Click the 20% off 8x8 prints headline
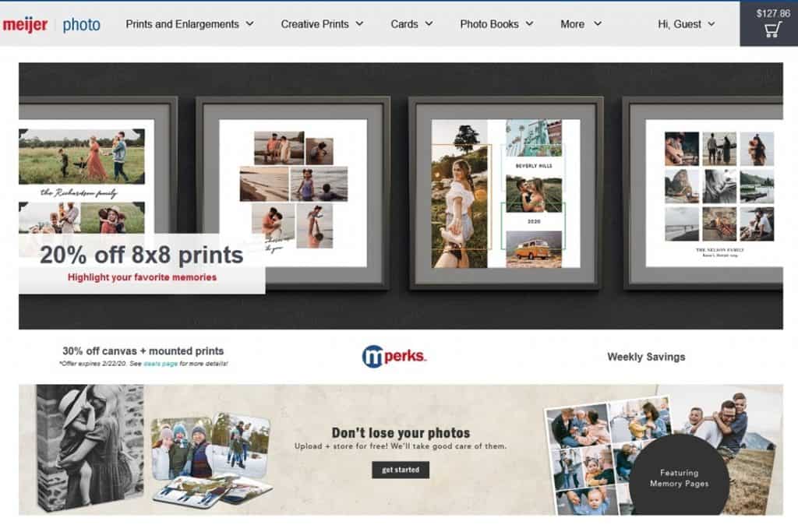 click(142, 254)
